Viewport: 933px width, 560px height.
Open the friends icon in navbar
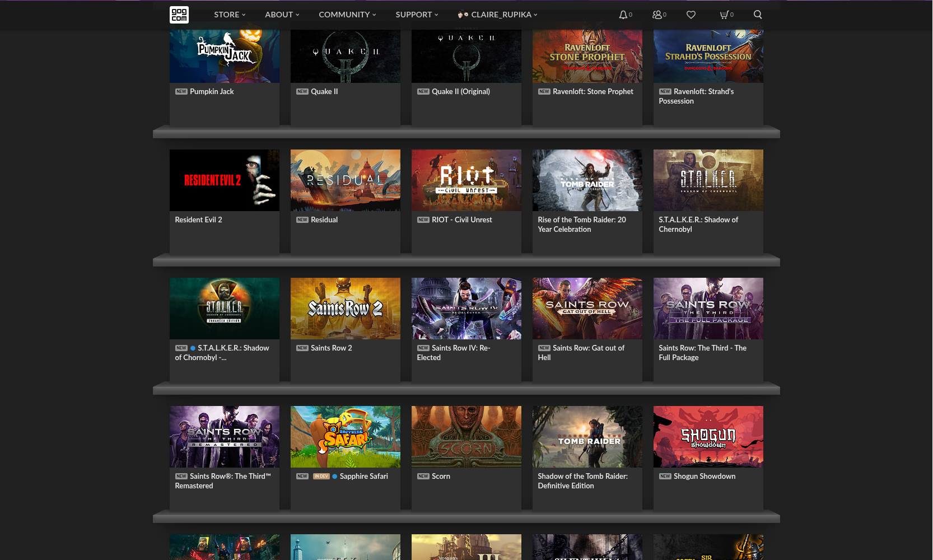pos(657,15)
